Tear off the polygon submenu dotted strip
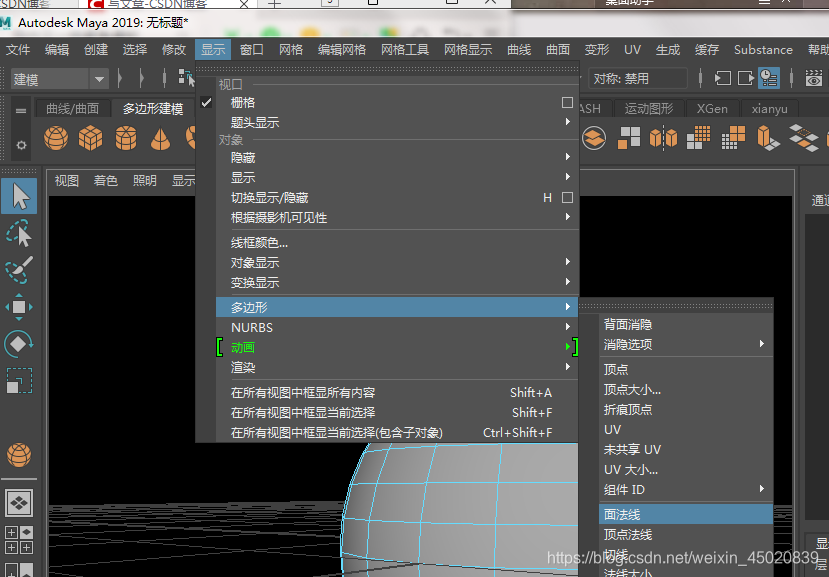 (x=676, y=305)
